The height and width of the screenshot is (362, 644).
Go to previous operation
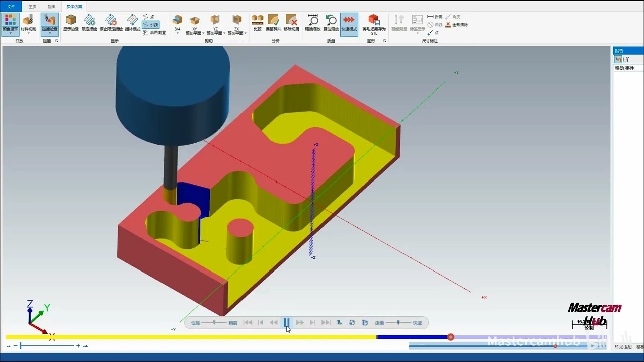260,322
